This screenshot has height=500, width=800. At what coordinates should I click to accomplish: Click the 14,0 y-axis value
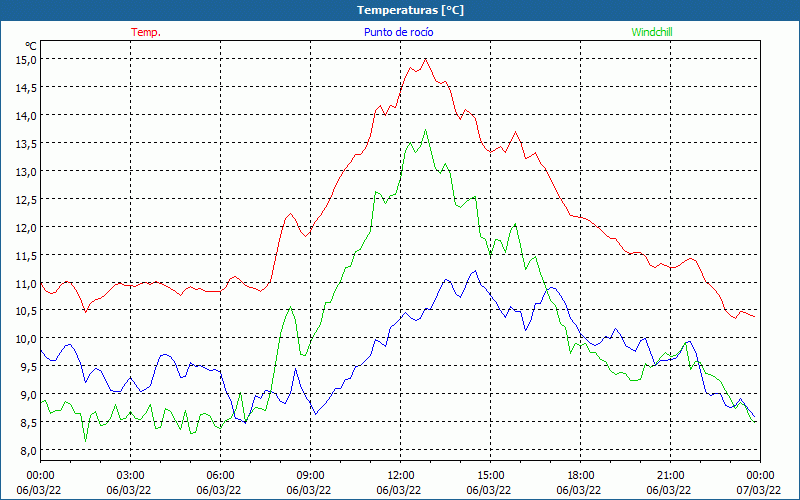click(x=27, y=116)
